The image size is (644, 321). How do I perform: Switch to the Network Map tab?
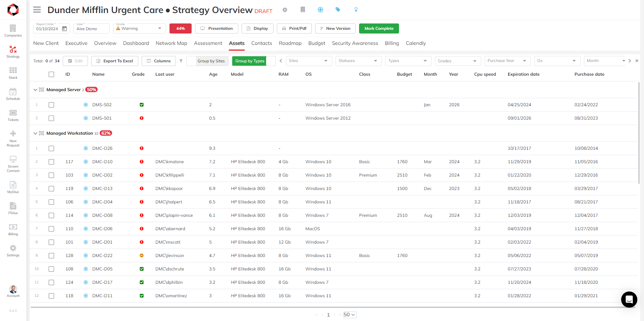171,43
